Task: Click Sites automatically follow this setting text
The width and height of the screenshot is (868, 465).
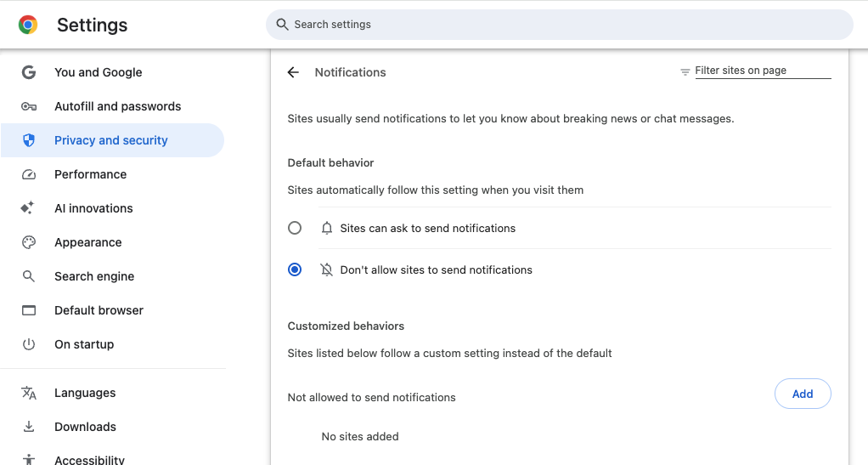Action: coord(435,190)
